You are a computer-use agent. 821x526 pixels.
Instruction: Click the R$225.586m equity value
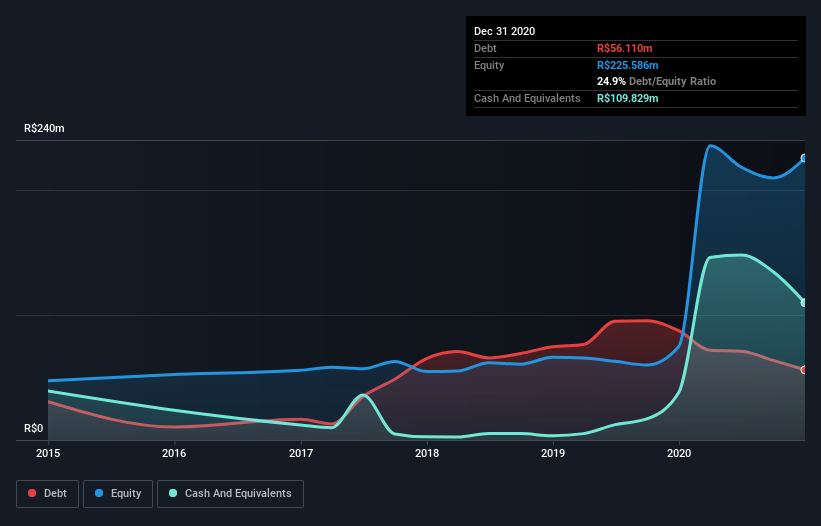coord(627,65)
